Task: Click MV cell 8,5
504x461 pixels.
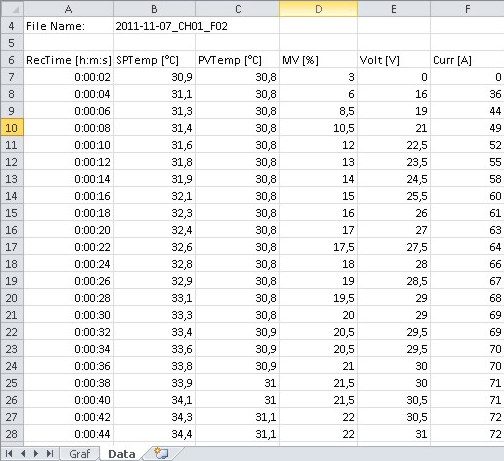Action: [x=318, y=111]
